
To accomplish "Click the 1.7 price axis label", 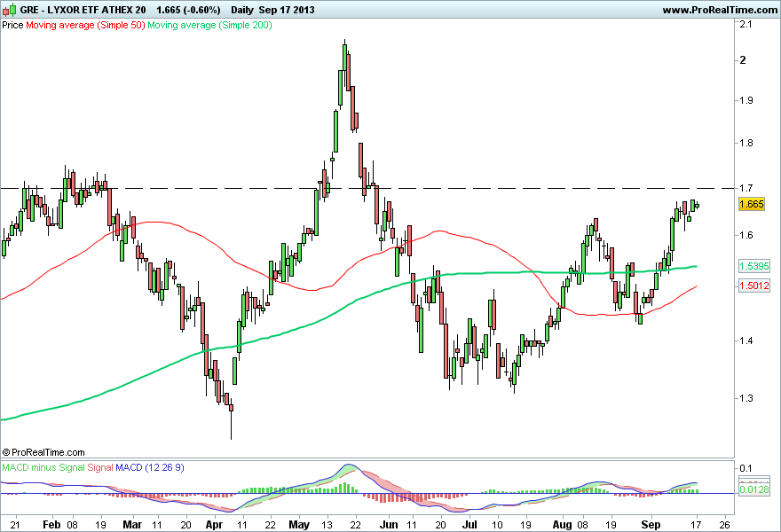I will 745,189.
